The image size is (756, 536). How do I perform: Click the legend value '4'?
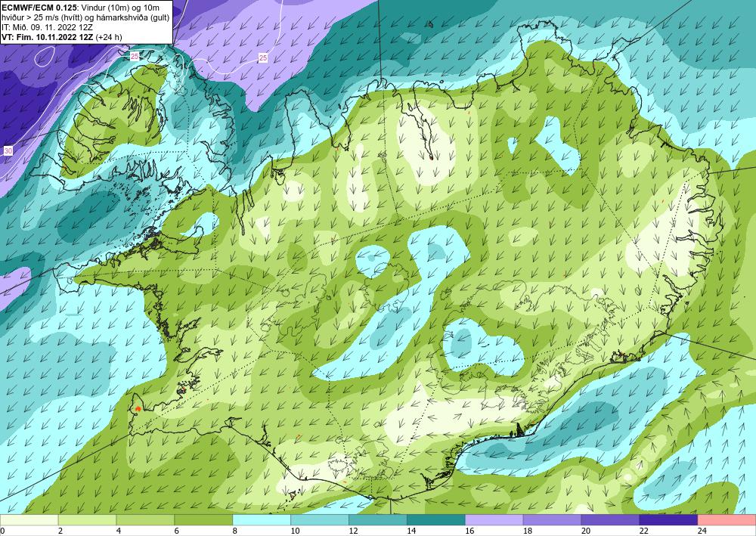119,531
